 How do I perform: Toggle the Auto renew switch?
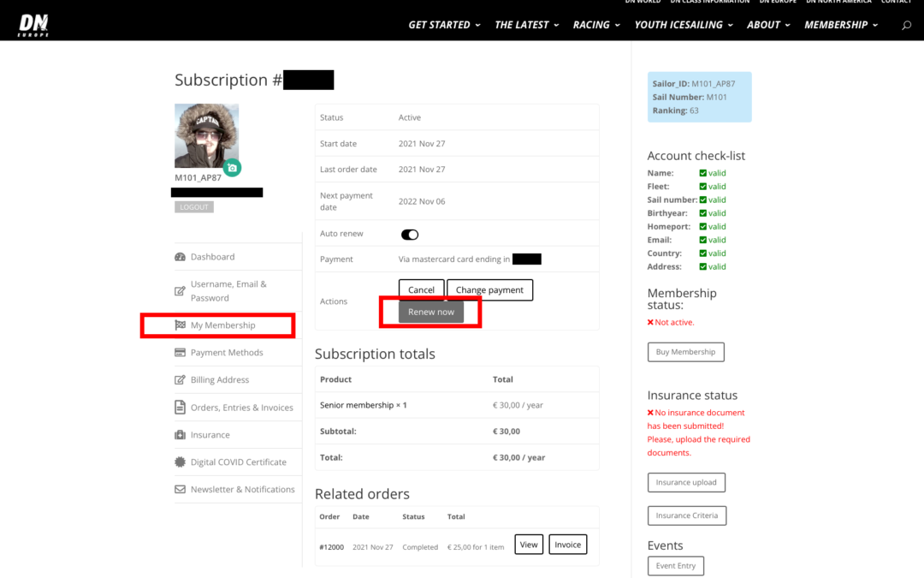(410, 235)
